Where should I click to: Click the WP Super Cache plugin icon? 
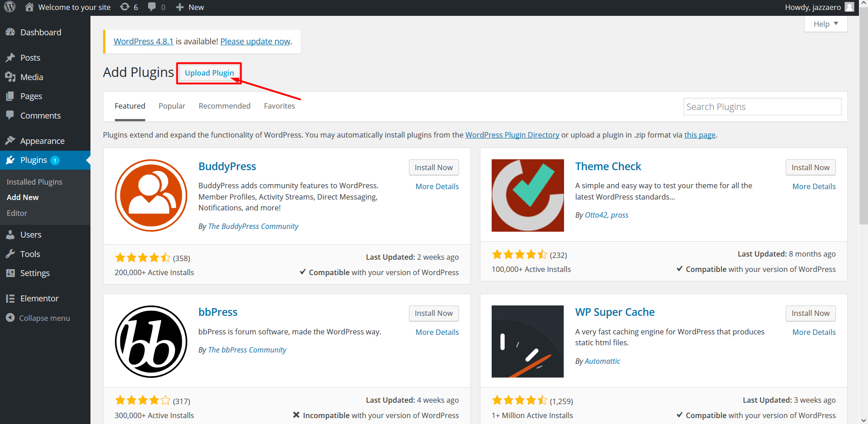(527, 342)
